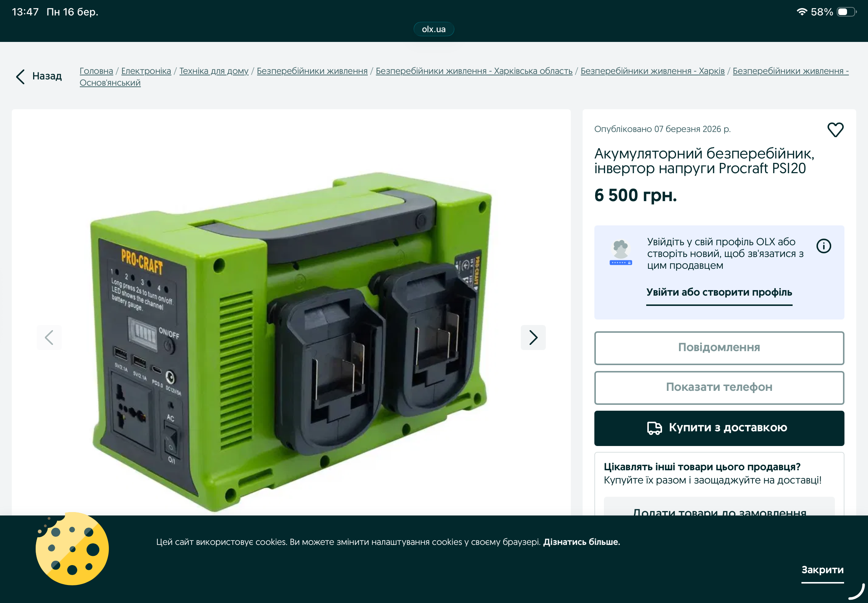Screen dimensions: 868x603
Task: Click the back chevron icon near Назад
Action: 20,76
